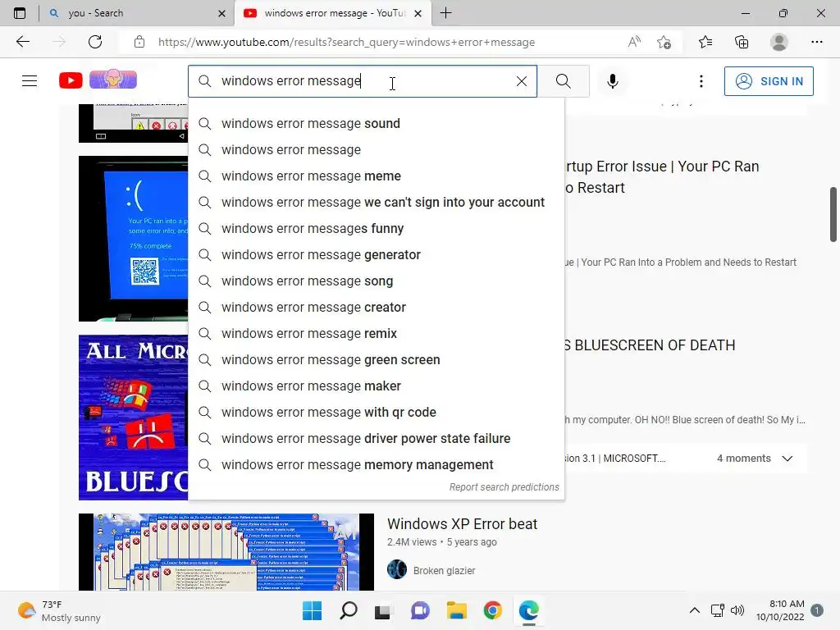Open the weather widget 73°F Mostly sunny
Viewport: 840px width, 630px height.
[59, 610]
